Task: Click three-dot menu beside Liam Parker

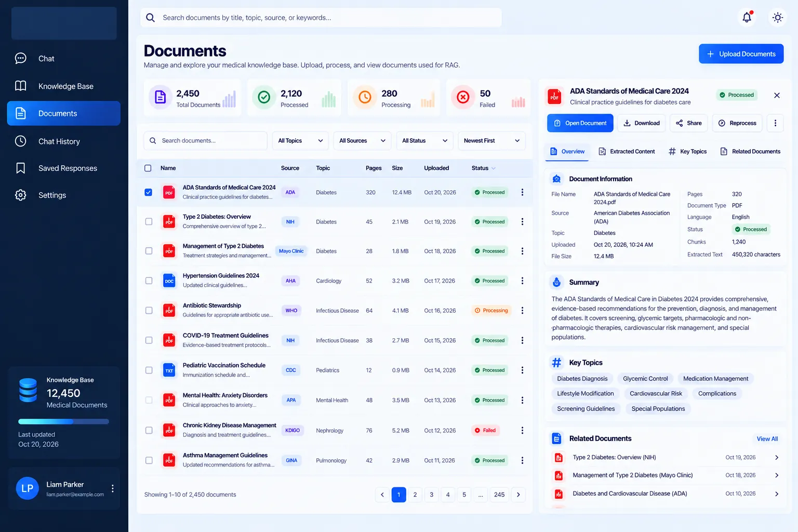Action: click(113, 489)
